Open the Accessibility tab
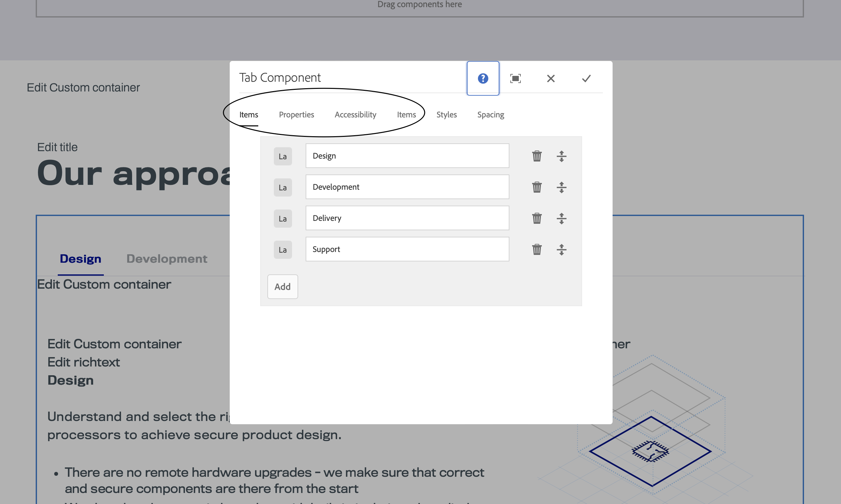 click(x=355, y=114)
